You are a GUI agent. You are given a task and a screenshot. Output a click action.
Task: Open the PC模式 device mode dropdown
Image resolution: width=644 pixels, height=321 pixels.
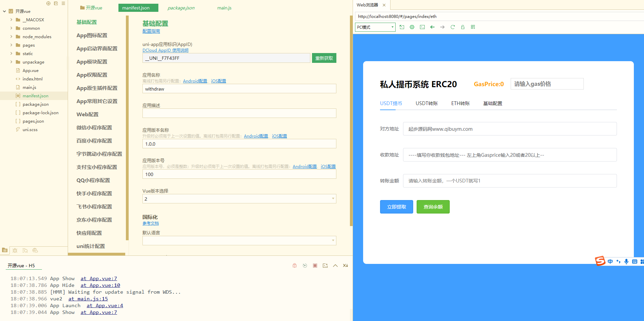[375, 27]
